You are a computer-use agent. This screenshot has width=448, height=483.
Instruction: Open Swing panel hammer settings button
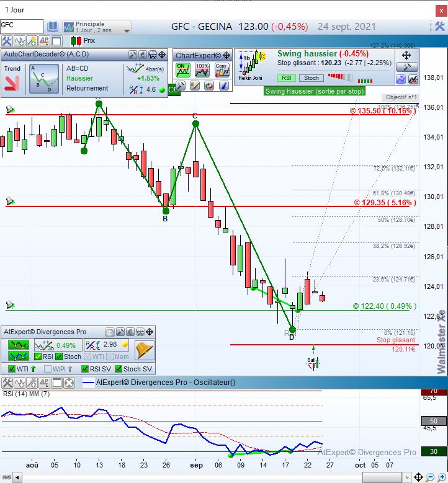407,67
